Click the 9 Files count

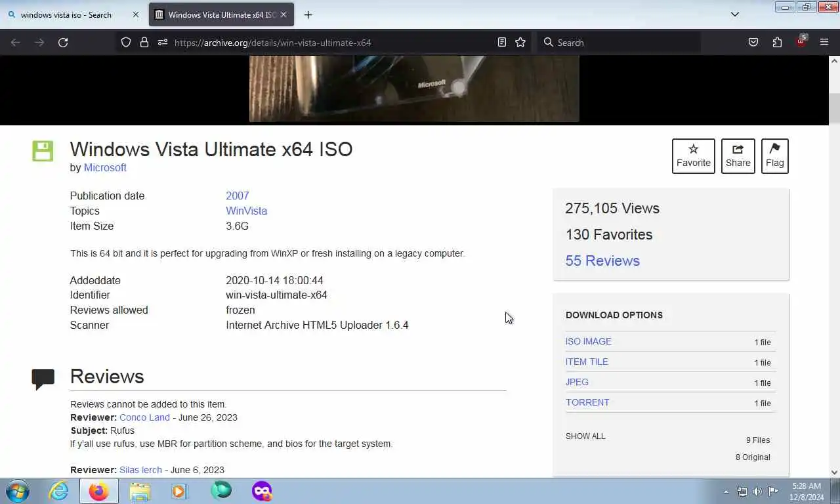pyautogui.click(x=758, y=440)
